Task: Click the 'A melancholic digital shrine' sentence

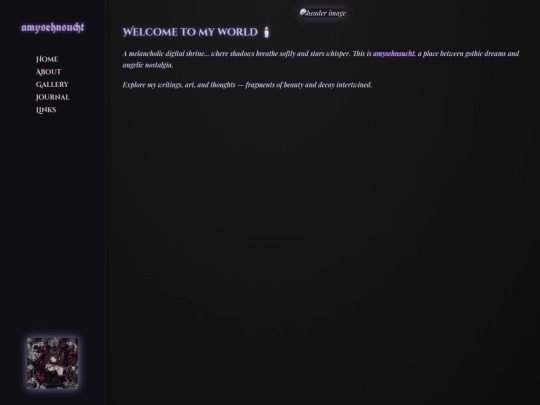Action: (236, 53)
